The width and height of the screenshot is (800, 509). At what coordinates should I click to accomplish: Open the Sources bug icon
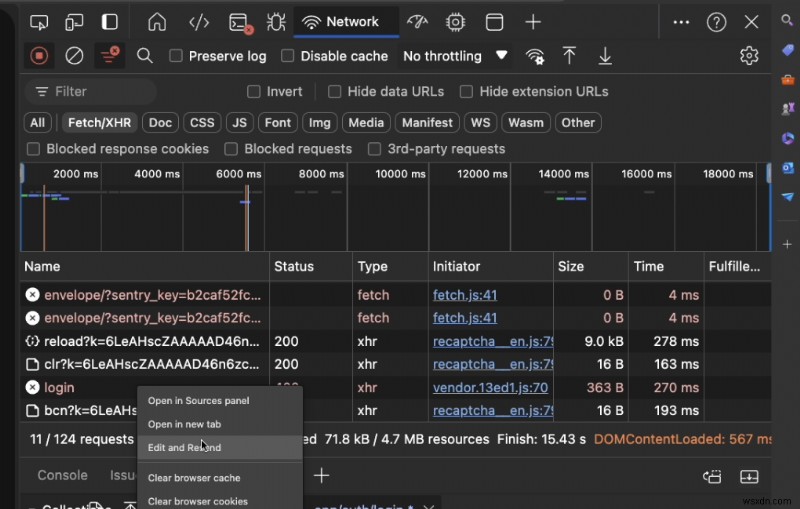(x=276, y=22)
